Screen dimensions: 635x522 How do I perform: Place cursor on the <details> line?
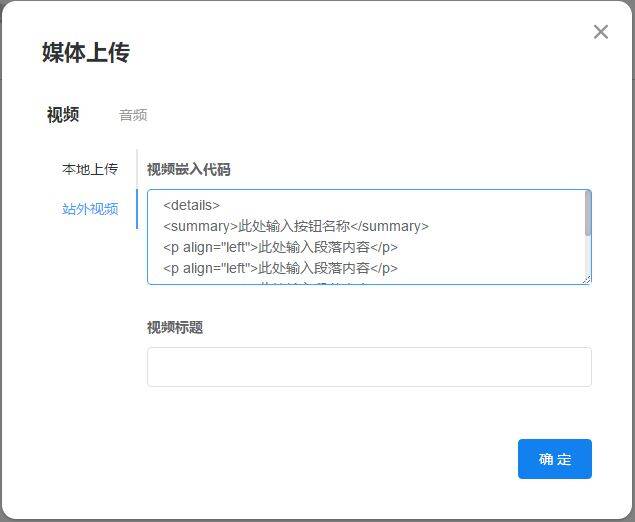pos(192,205)
